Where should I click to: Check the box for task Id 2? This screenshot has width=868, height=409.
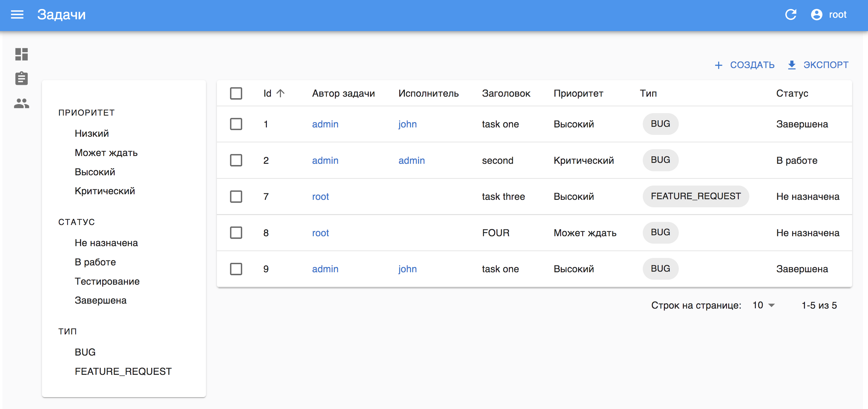click(x=236, y=160)
